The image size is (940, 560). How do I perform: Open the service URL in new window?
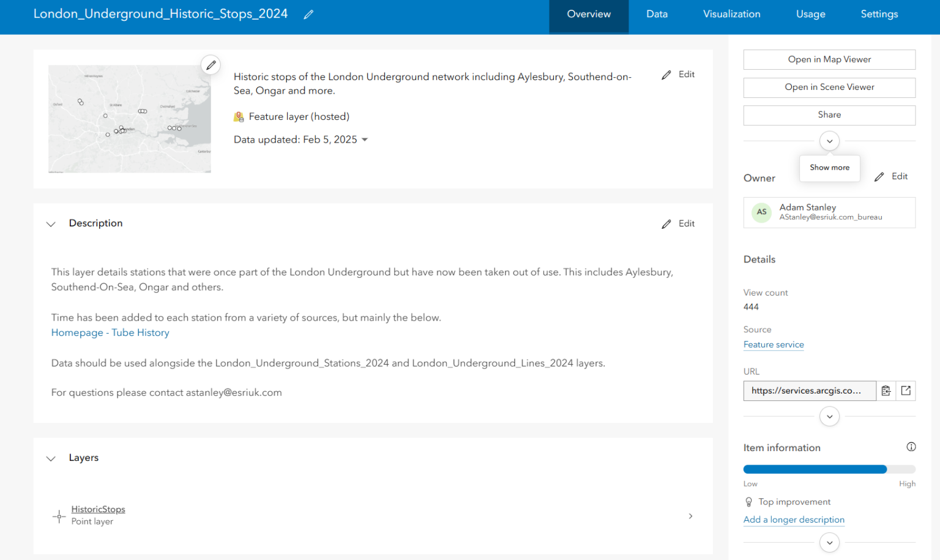(x=906, y=390)
